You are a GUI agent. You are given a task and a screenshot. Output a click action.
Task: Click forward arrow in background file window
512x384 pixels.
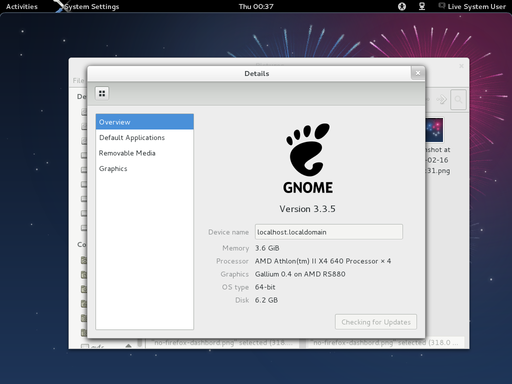[x=441, y=99]
